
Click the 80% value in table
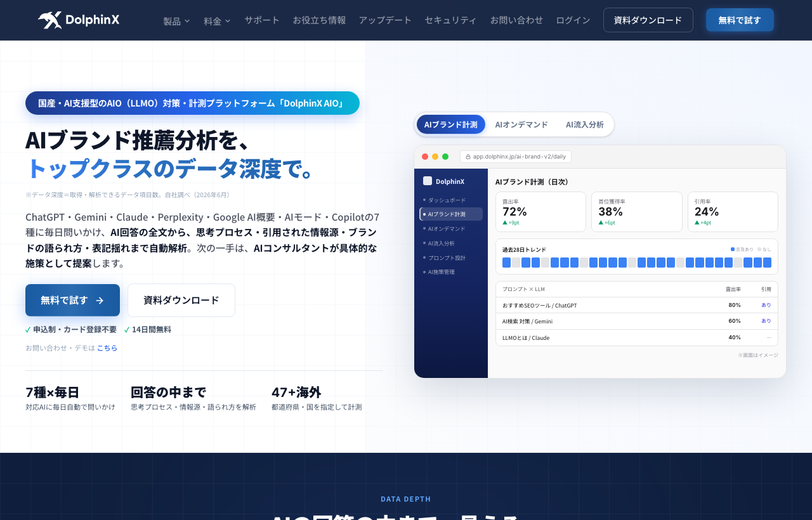[x=735, y=305]
